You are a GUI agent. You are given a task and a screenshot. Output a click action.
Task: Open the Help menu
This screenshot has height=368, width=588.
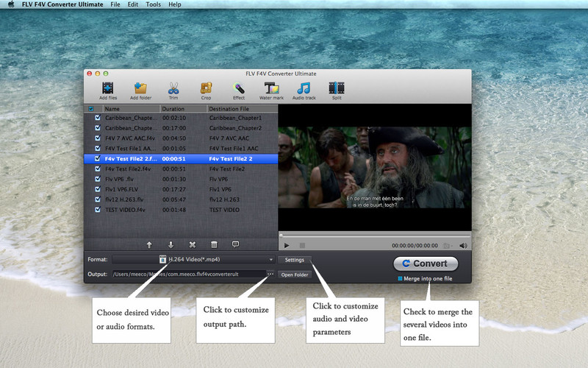pos(175,4)
